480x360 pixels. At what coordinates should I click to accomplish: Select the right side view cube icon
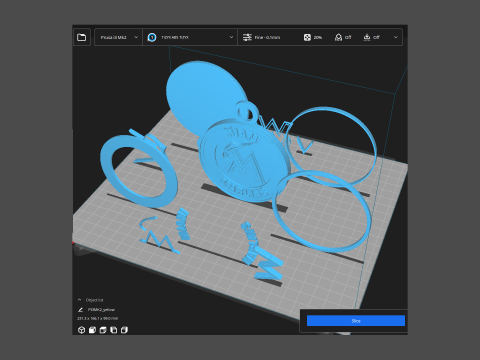124,330
